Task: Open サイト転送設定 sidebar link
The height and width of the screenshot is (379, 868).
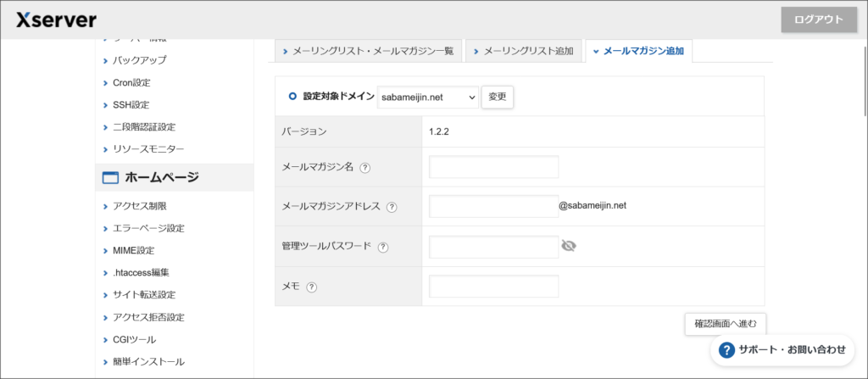Action: [144, 295]
